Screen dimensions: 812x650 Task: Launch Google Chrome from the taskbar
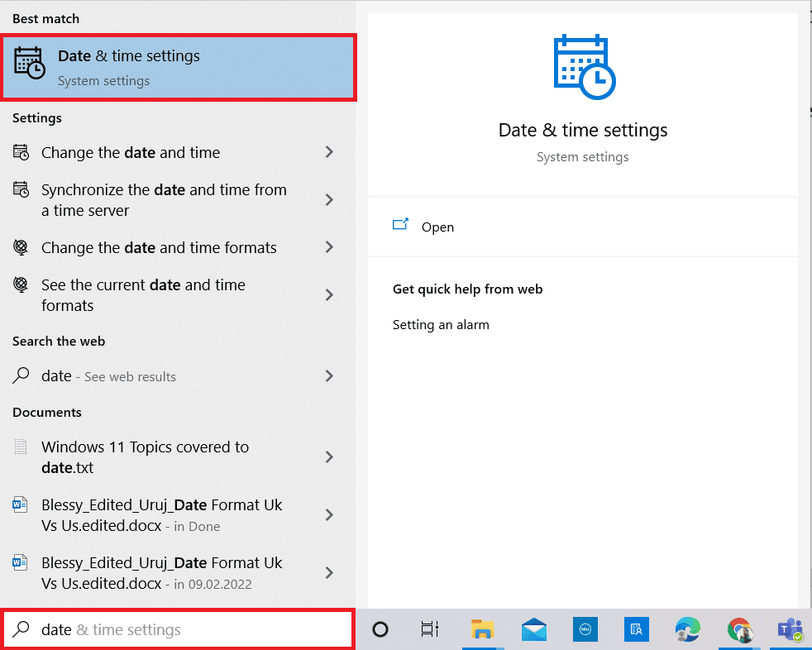(740, 630)
